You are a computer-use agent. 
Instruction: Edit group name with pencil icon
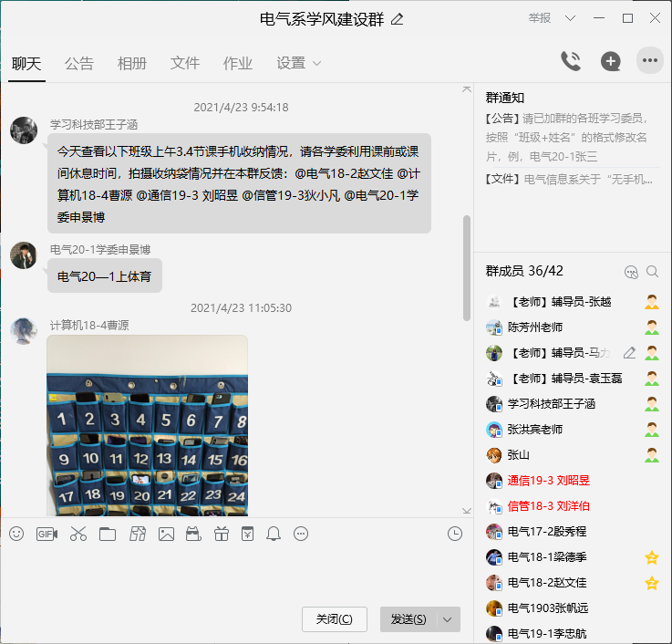[x=397, y=19]
